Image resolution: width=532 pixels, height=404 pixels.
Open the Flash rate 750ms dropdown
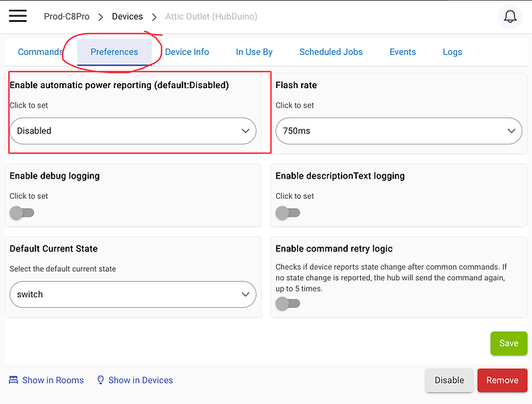[399, 131]
